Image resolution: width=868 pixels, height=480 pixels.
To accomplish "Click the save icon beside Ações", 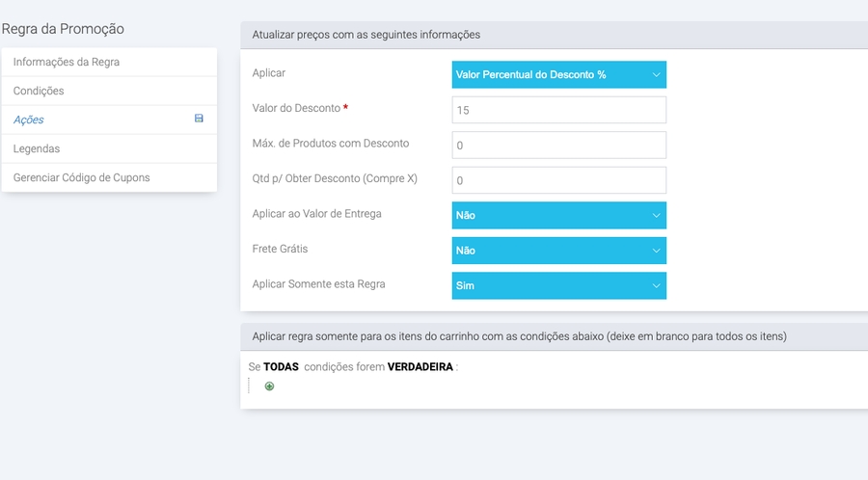I will tap(199, 119).
